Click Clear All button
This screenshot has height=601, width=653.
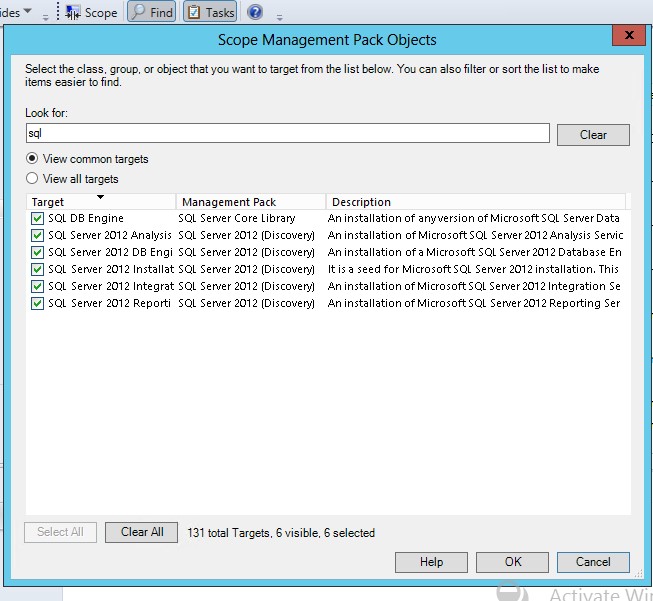[x=141, y=532]
